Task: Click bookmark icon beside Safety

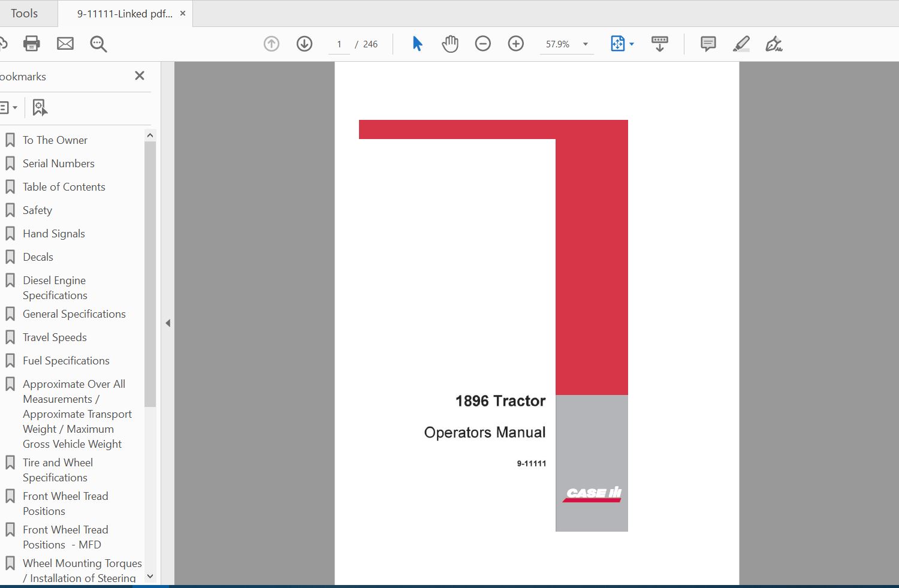Action: [10, 210]
